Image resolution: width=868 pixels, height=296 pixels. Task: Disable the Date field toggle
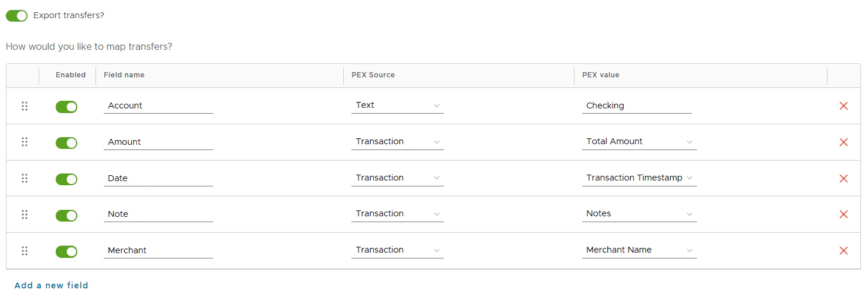point(66,179)
